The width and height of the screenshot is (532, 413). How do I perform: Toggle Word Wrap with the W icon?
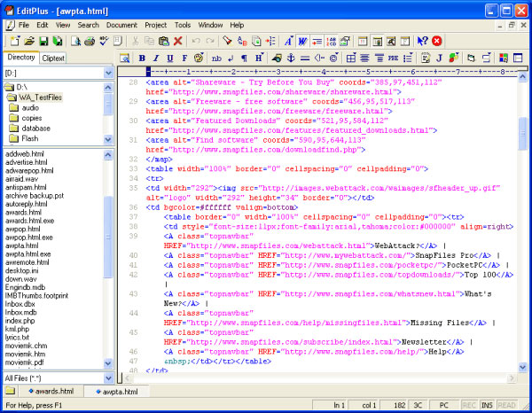point(302,41)
